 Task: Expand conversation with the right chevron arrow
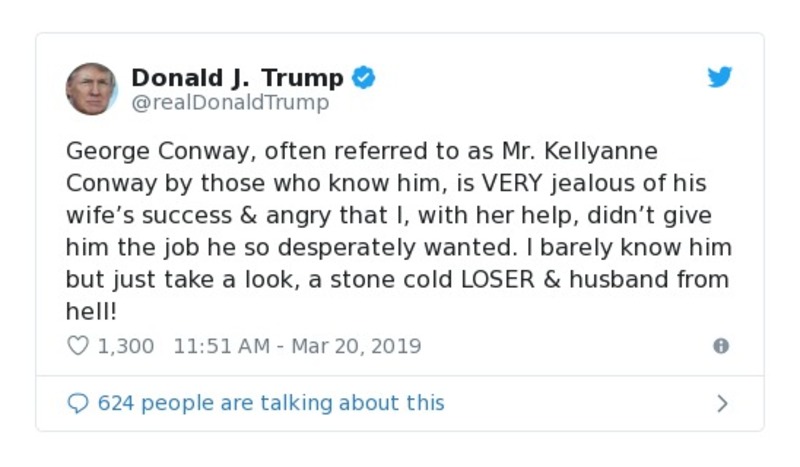click(722, 403)
